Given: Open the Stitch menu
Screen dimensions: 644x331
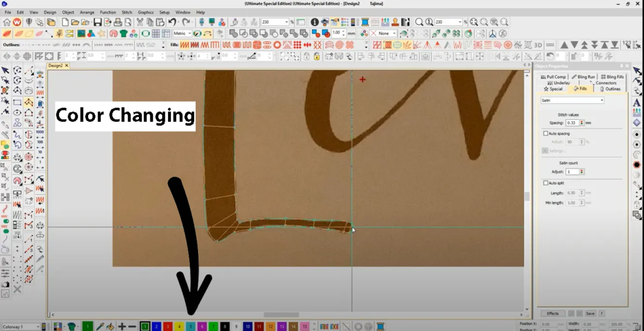Looking at the screenshot, I should [127, 13].
